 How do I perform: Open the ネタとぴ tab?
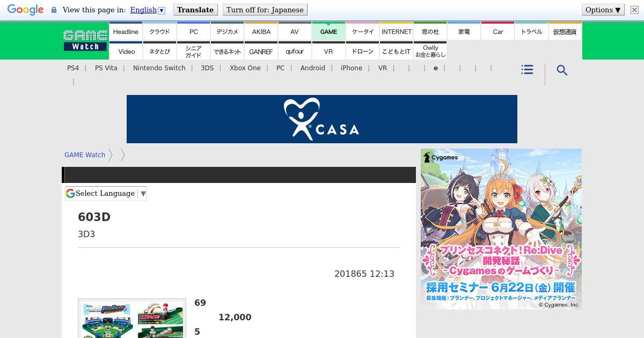tap(159, 51)
